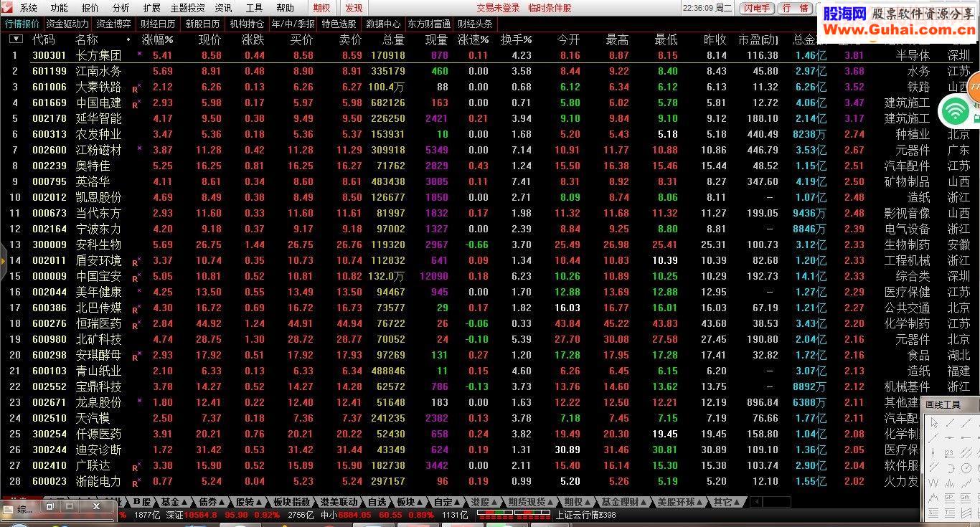Select the 浙能电力 stock name
980x527 pixels.
pos(99,481)
